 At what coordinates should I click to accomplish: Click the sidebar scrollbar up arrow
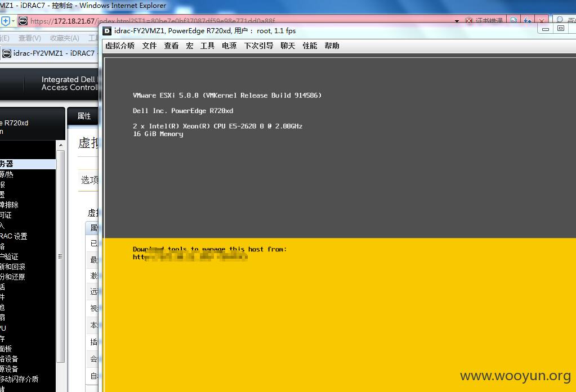tap(61, 145)
